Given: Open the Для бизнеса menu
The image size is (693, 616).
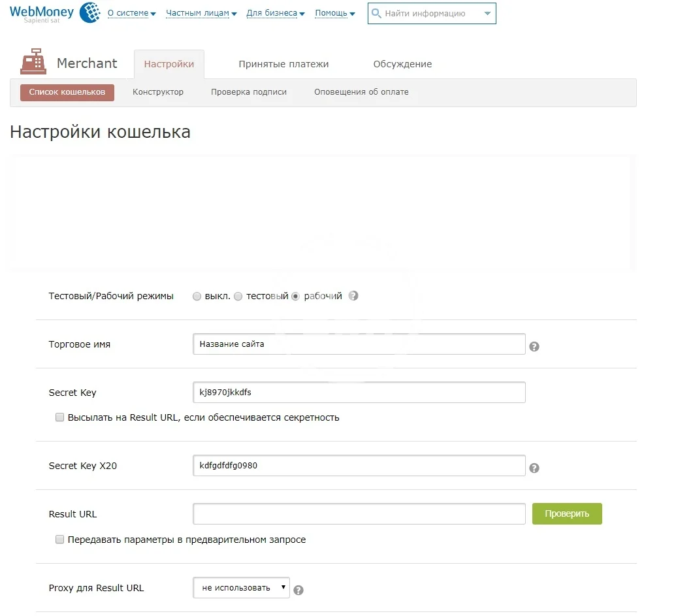Looking at the screenshot, I should 275,14.
